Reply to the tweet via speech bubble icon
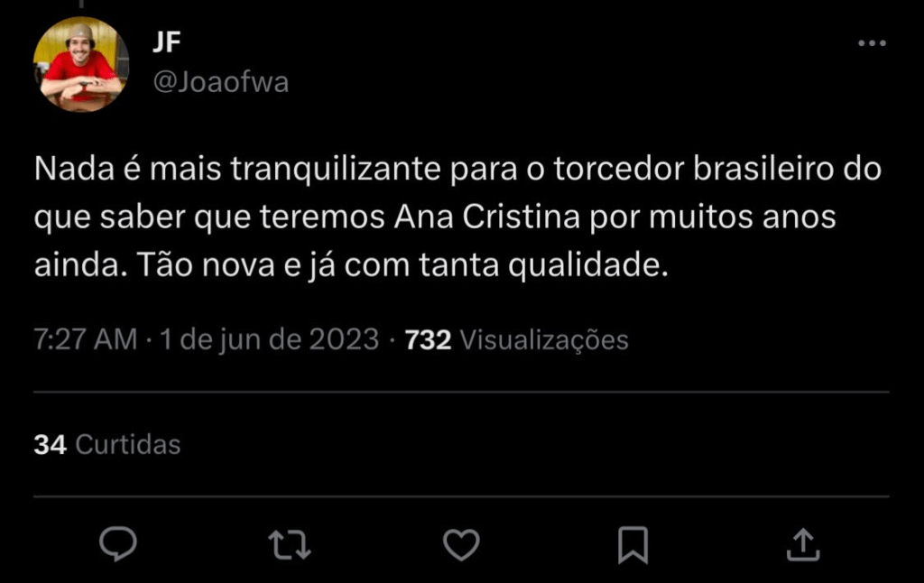The image size is (924, 583). (x=117, y=544)
